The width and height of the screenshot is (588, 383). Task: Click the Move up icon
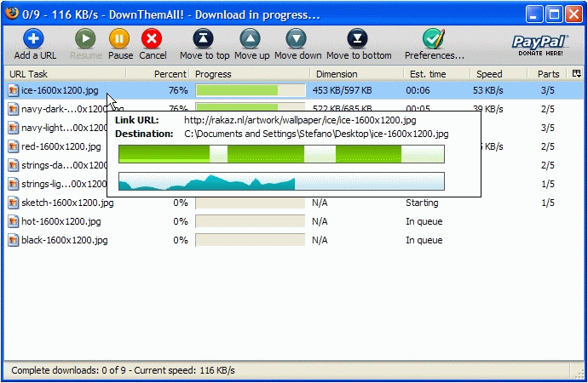coord(251,38)
